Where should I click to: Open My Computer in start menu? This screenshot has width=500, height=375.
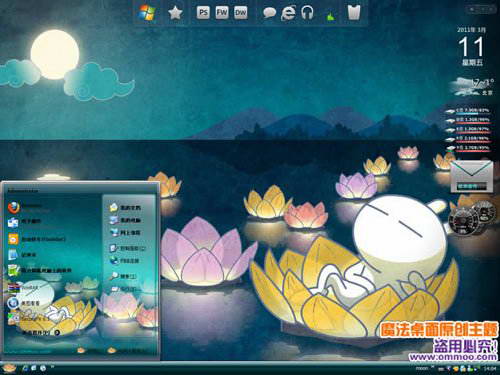[x=125, y=220]
